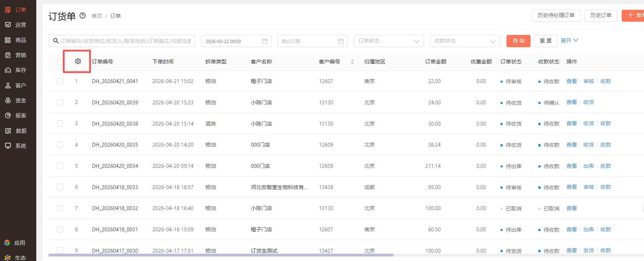
Task: Click 收款 for order DH_20260421_0041
Action: (606, 81)
